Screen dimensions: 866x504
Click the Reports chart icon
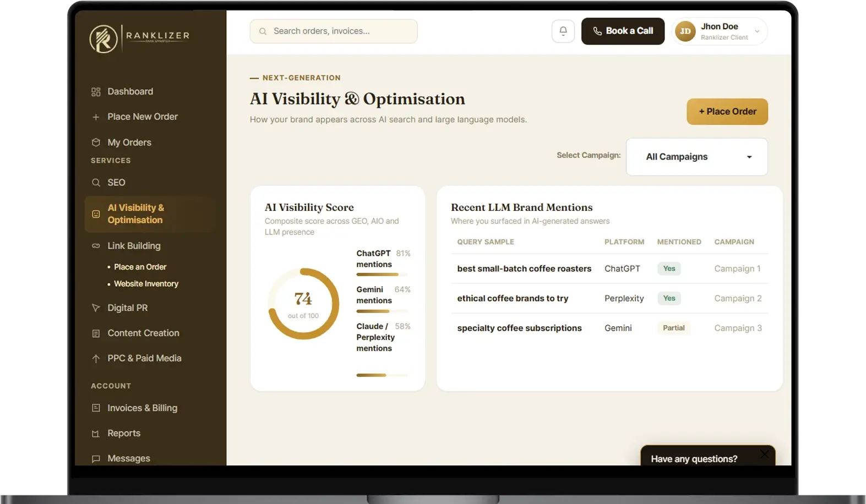pyautogui.click(x=96, y=434)
